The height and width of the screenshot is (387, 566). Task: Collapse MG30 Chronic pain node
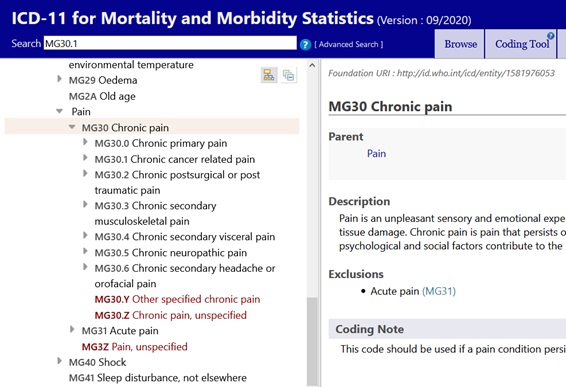72,127
